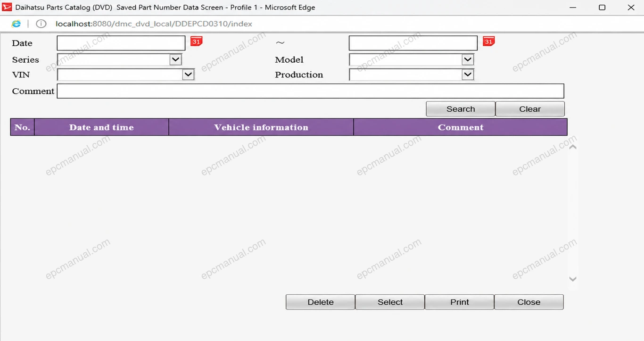This screenshot has width=644, height=341.
Task: Click the 'No.' column header
Action: click(x=22, y=127)
